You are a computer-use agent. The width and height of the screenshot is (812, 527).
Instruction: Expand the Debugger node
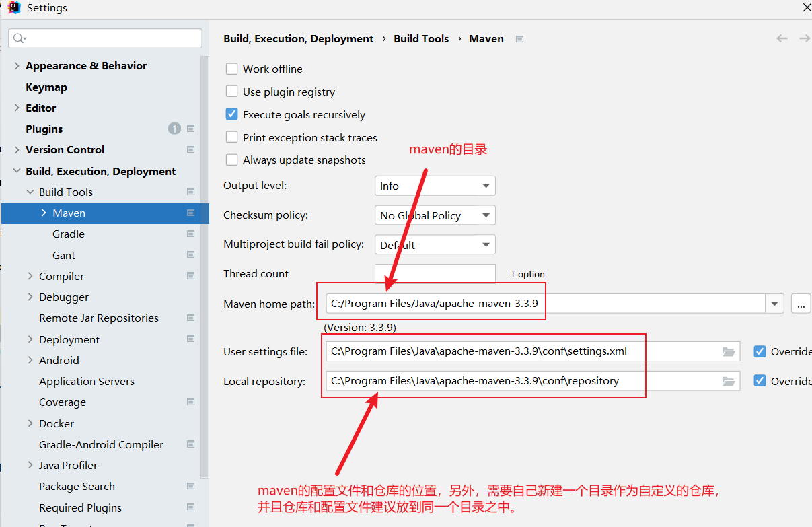pyautogui.click(x=30, y=297)
